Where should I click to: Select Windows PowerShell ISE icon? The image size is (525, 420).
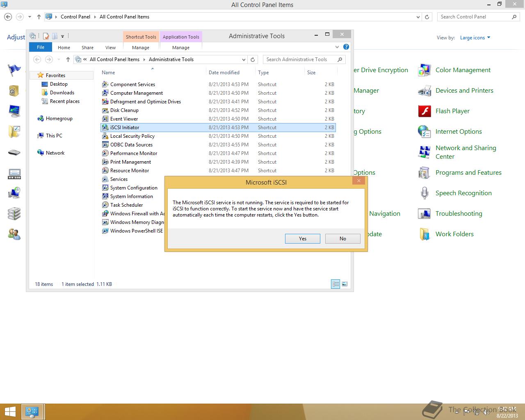tap(105, 231)
